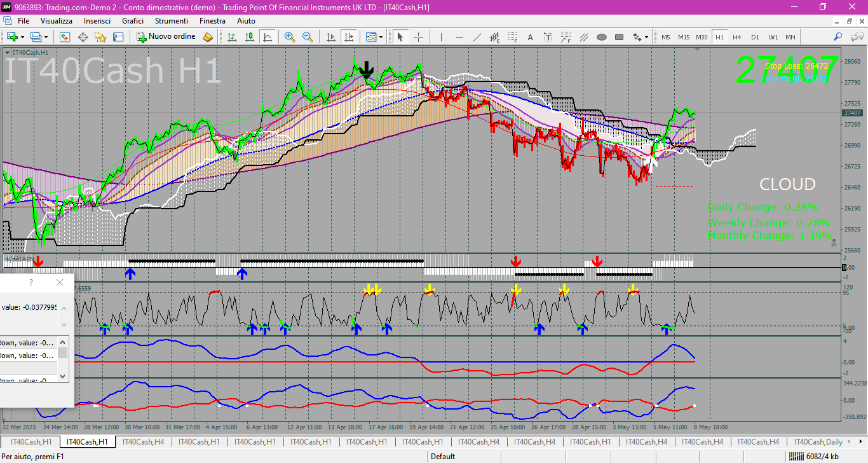Select the Fibonacci retracement tool

point(512,37)
